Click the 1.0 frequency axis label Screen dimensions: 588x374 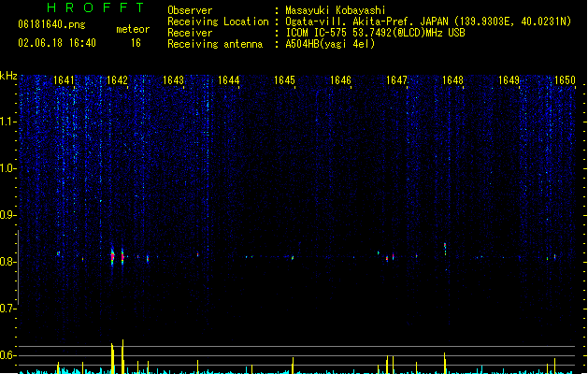coord(7,168)
